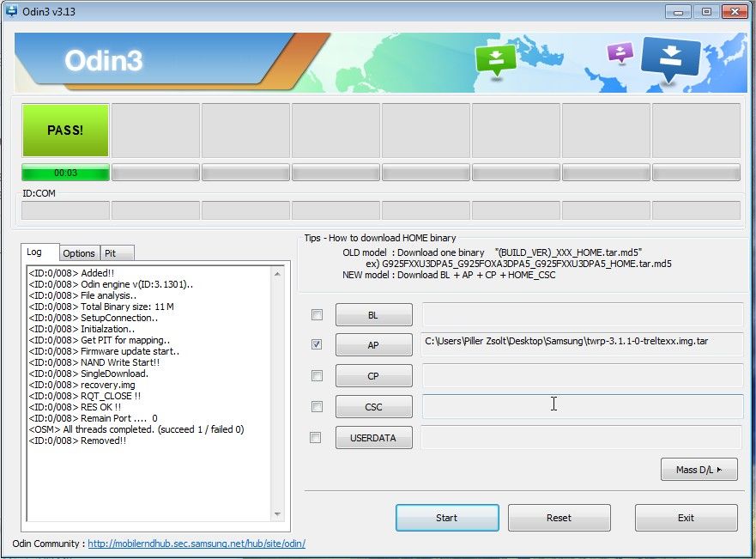Select log line 'Total Binary size: 11 M'
The width and height of the screenshot is (756, 559).
pyautogui.click(x=101, y=307)
